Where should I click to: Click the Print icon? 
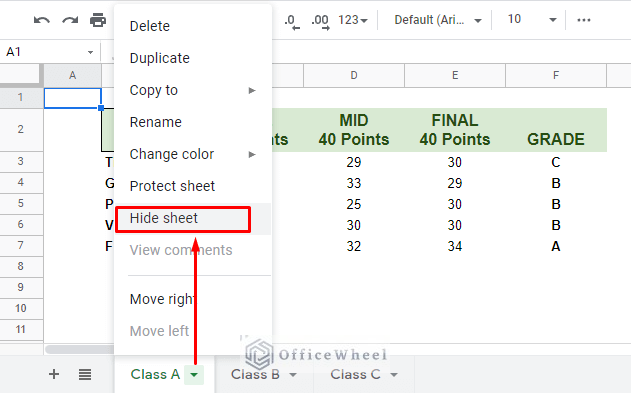click(x=98, y=20)
